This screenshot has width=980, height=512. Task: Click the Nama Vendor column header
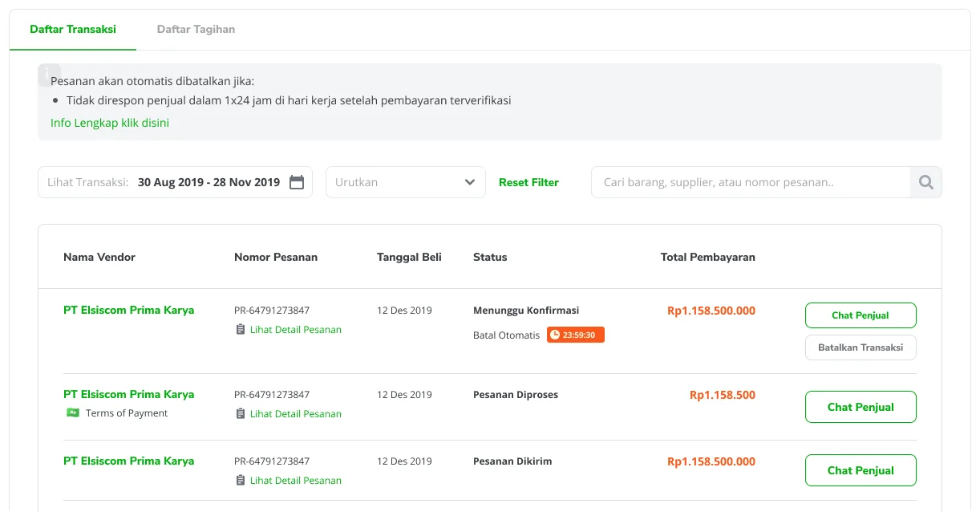coord(99,257)
